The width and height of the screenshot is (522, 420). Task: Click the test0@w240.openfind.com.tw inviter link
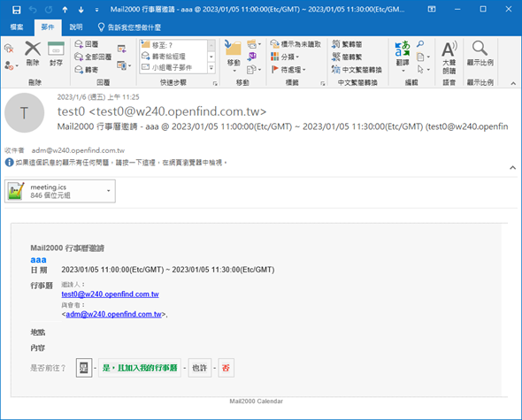pos(111,294)
